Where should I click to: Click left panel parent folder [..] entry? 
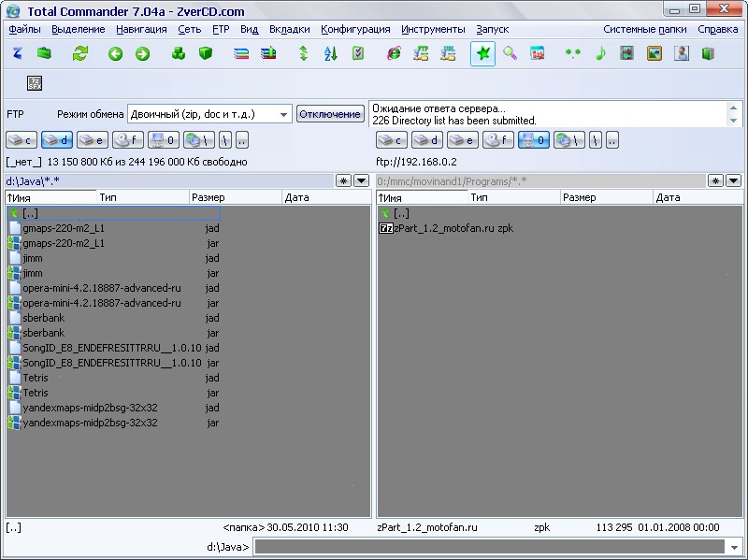(113, 213)
